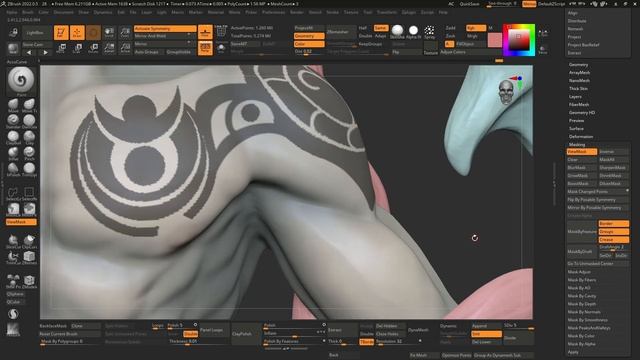Toggle the Zsub button
640x360 pixels.
(450, 36)
